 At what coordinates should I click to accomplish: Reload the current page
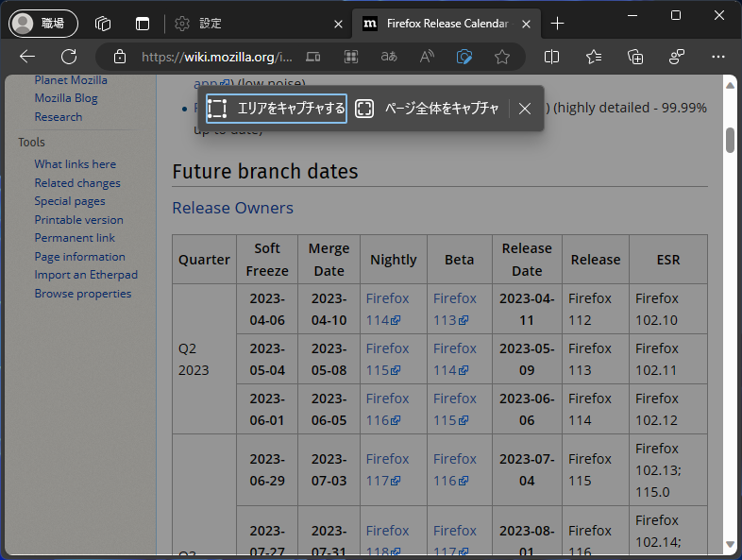(x=69, y=57)
